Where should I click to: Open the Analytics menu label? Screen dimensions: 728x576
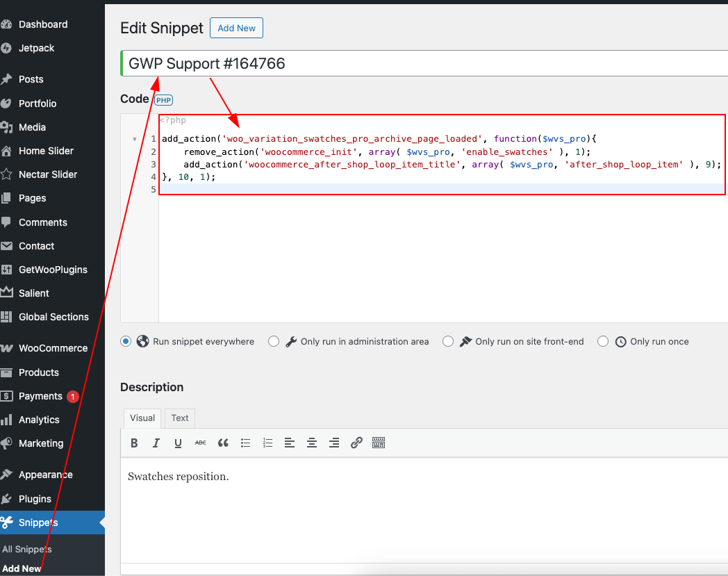(x=39, y=420)
